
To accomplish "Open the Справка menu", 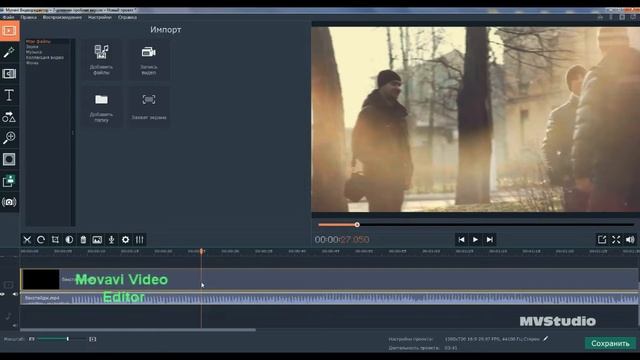I will coord(127,17).
